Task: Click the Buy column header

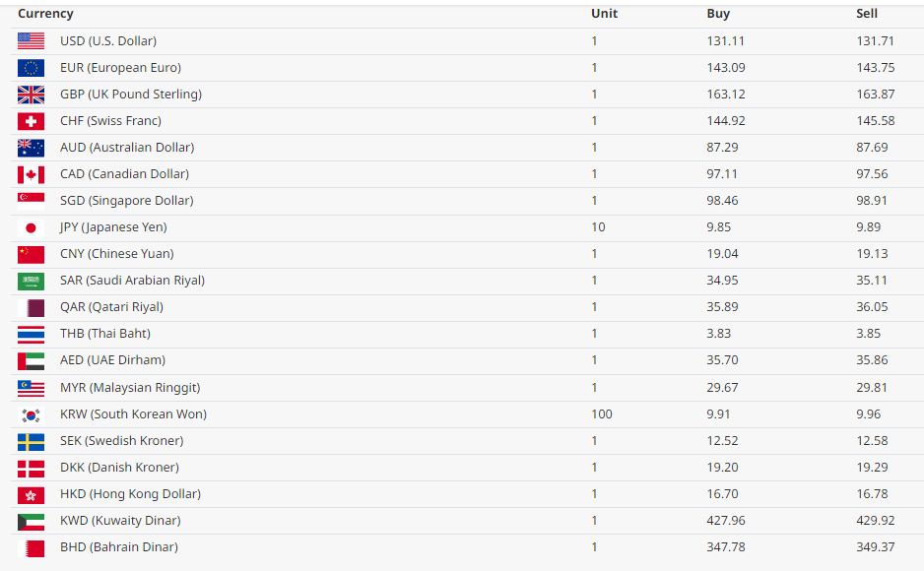Action: (718, 14)
